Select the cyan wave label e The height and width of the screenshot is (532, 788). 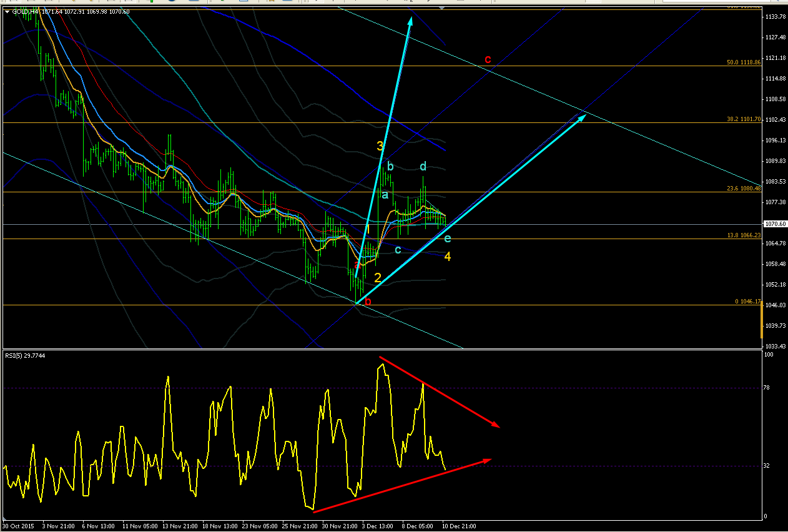tap(447, 238)
